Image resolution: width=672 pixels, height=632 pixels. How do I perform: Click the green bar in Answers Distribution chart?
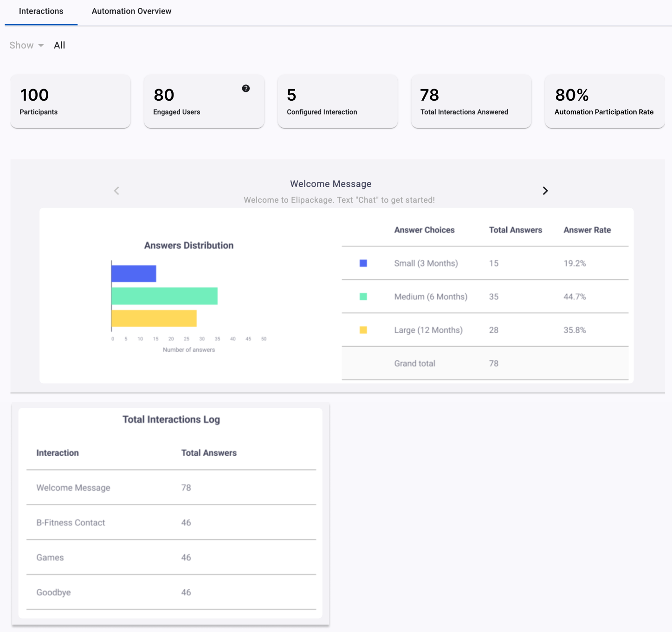[x=164, y=296]
